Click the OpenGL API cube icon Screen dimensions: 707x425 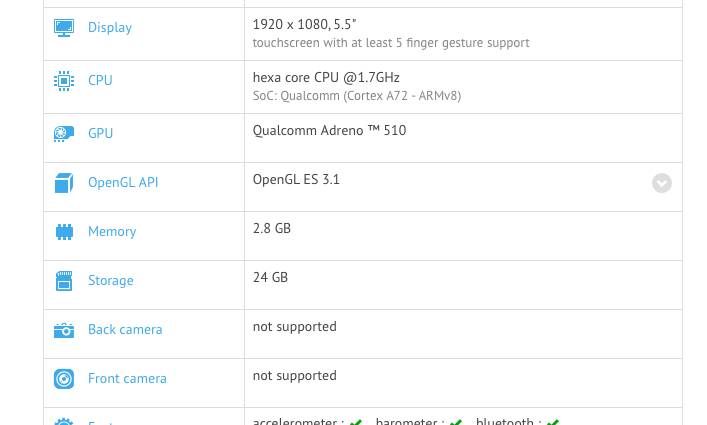[64, 183]
